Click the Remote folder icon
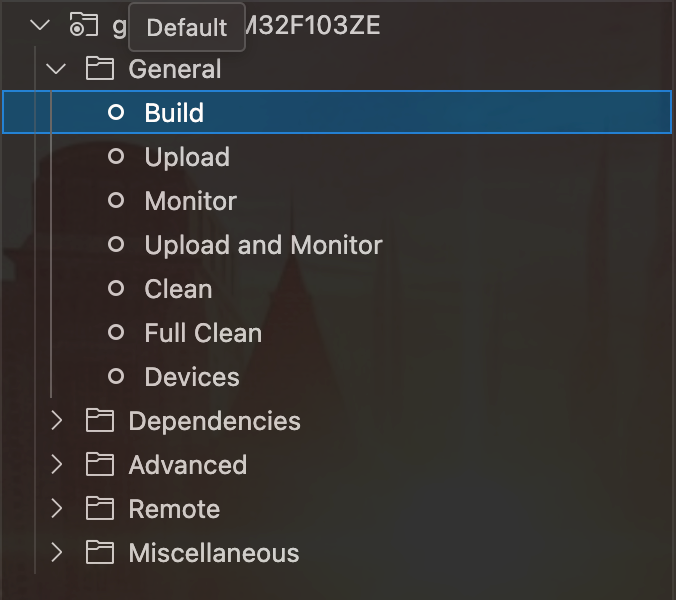The image size is (676, 600). 99,509
